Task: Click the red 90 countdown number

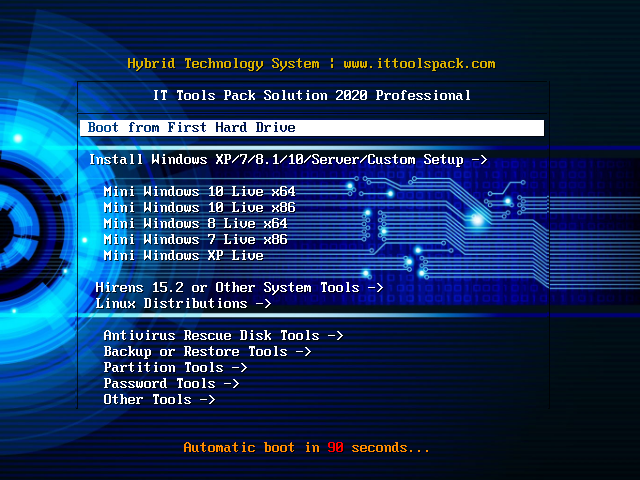Action: click(336, 447)
